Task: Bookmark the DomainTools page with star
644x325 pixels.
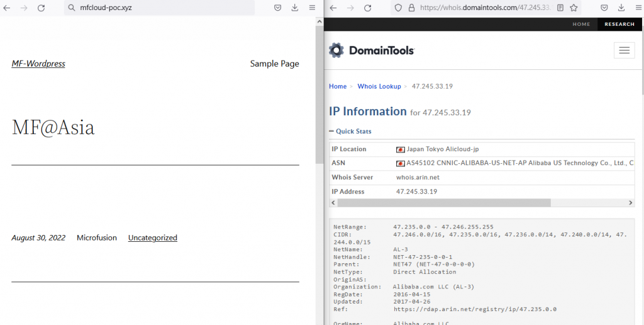Action: pos(574,8)
